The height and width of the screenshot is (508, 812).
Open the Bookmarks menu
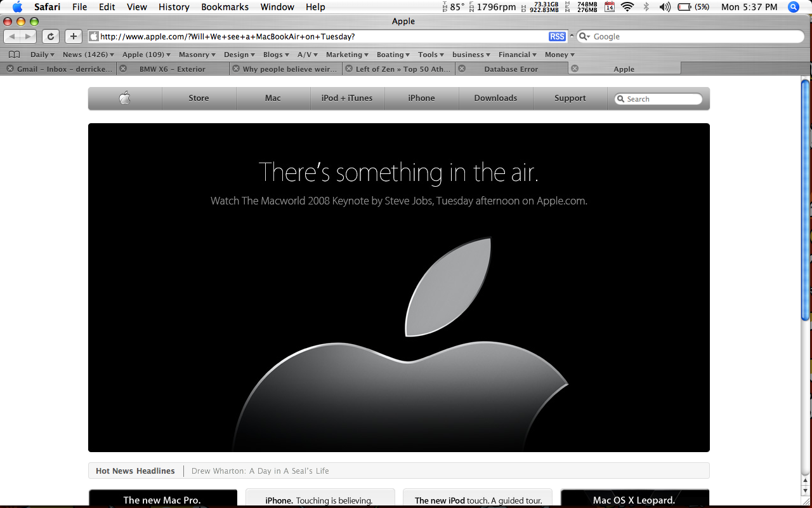225,7
